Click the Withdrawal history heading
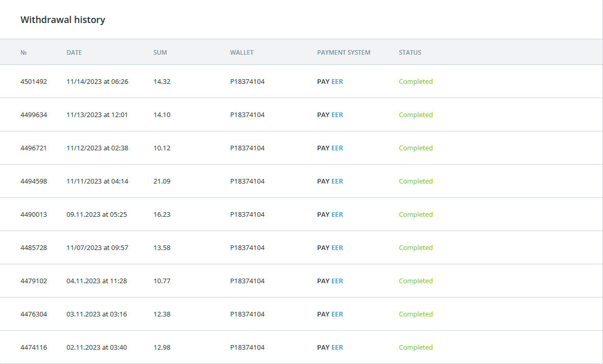 click(63, 20)
